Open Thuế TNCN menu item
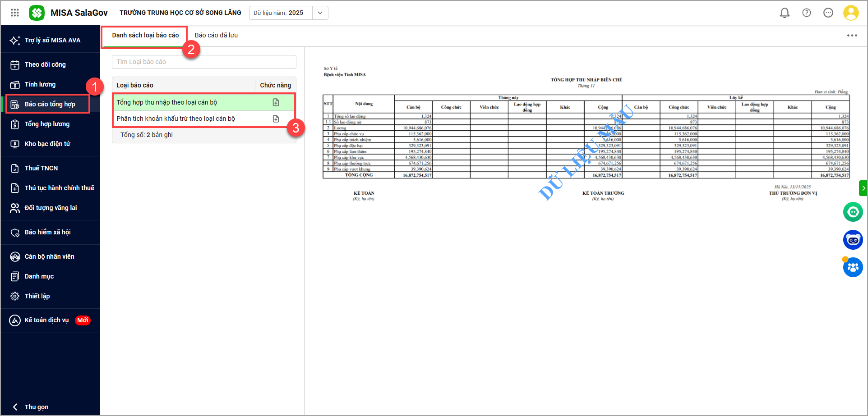The height and width of the screenshot is (416, 868). [41, 168]
